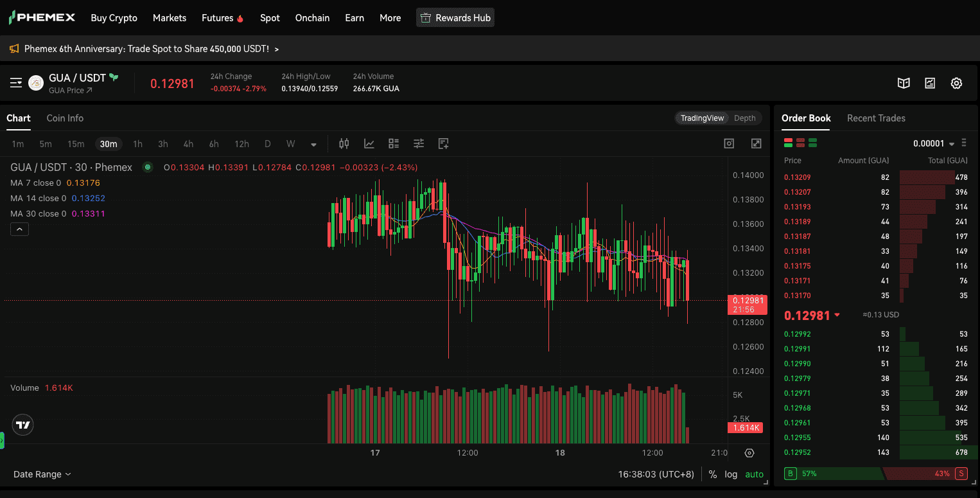This screenshot has height=498, width=980.
Task: Open the chart indicators icon
Action: click(x=369, y=143)
